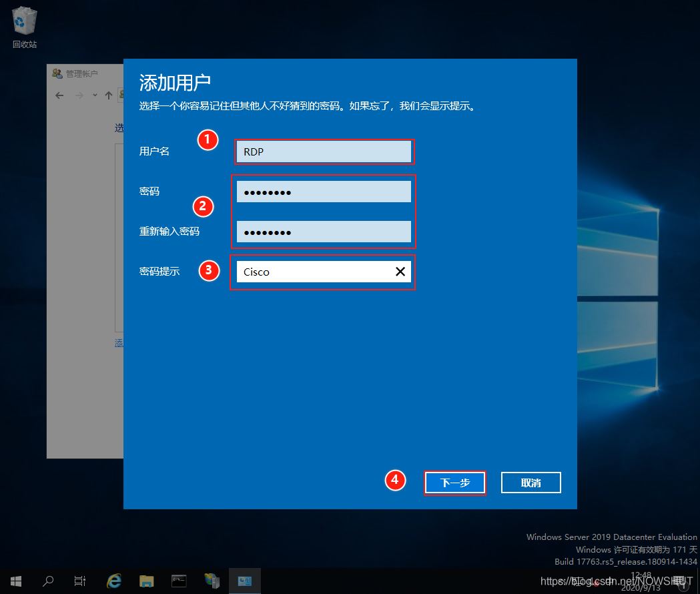Open Server Manager from the taskbar

(212, 581)
